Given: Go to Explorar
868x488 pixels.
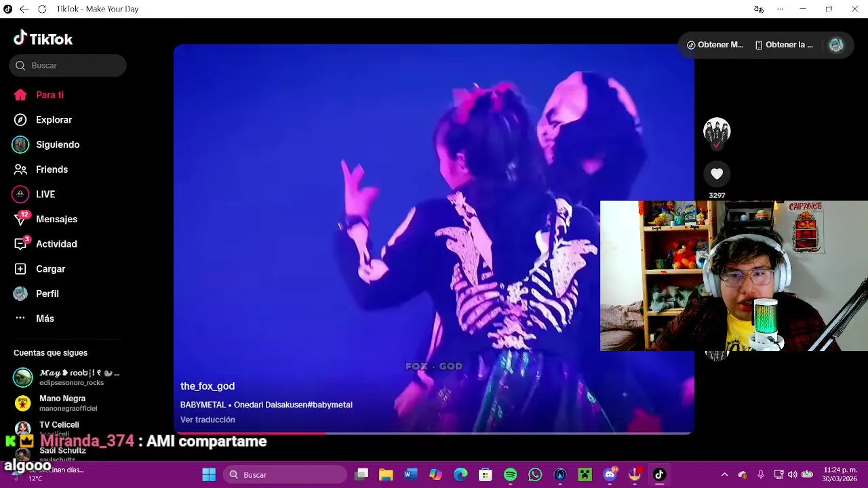Looking at the screenshot, I should (54, 120).
